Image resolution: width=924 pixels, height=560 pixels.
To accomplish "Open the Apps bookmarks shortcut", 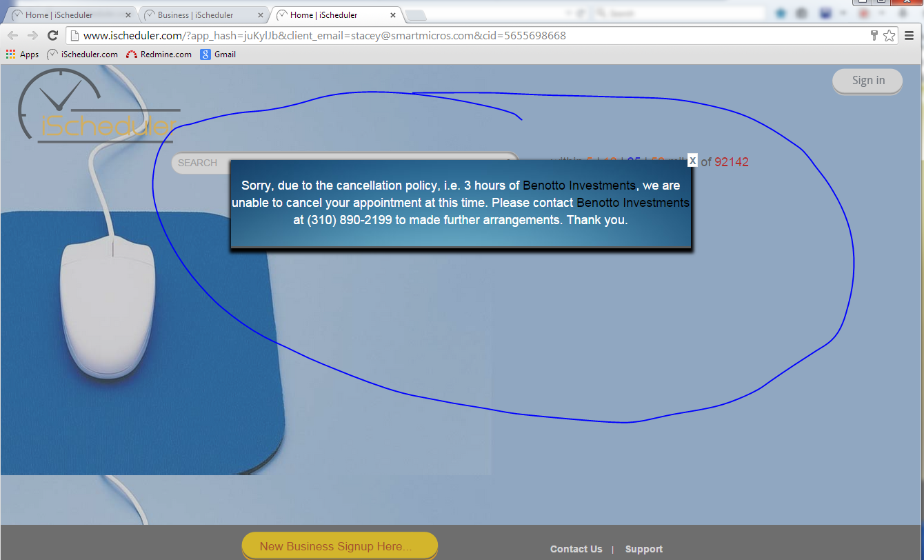I will 22,54.
